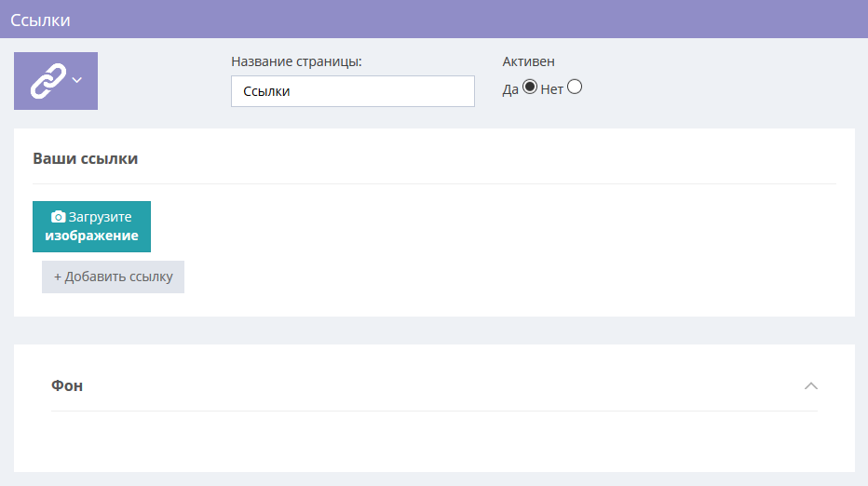Viewport: 868px width, 486px height.
Task: Click the Нет label text
Action: pos(552,89)
